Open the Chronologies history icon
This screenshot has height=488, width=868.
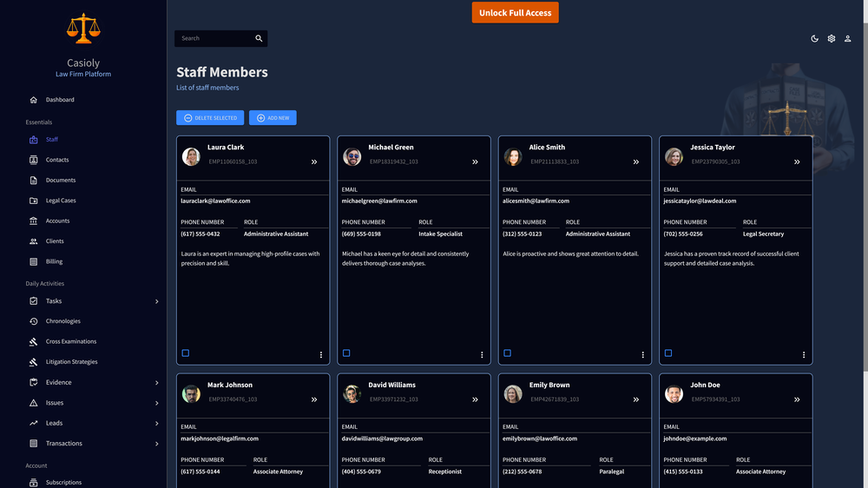click(x=33, y=321)
